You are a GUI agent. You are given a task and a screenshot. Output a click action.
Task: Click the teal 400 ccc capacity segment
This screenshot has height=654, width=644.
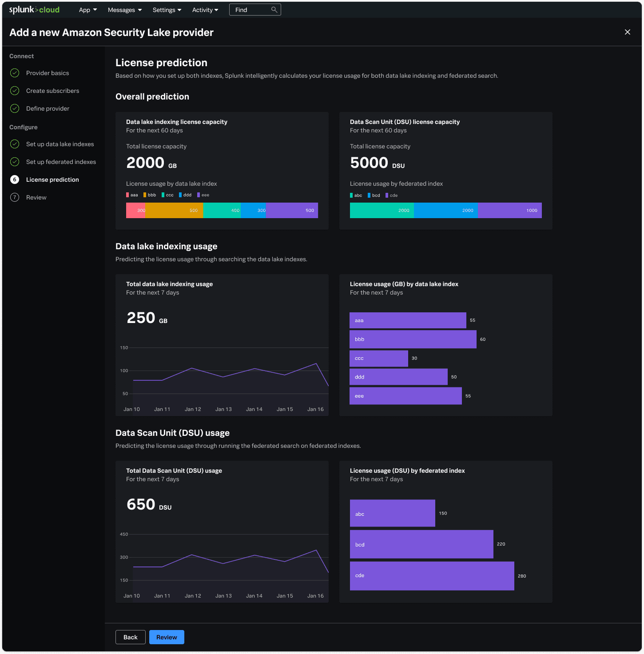coord(222,211)
